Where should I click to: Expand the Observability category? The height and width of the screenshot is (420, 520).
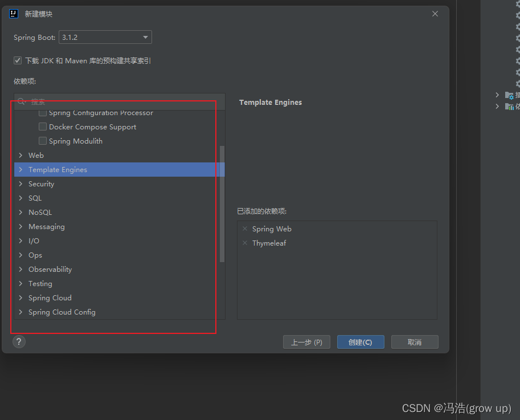(x=21, y=270)
